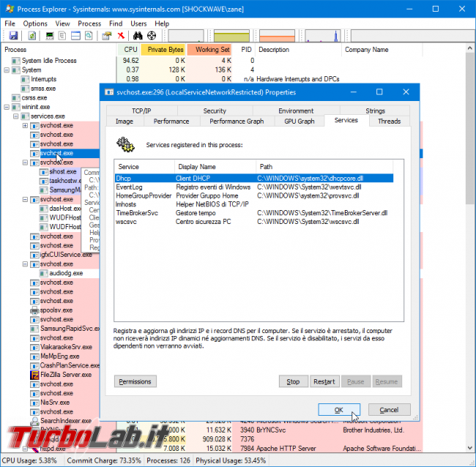Click the crosshair Find Window's Process icon

point(152,36)
